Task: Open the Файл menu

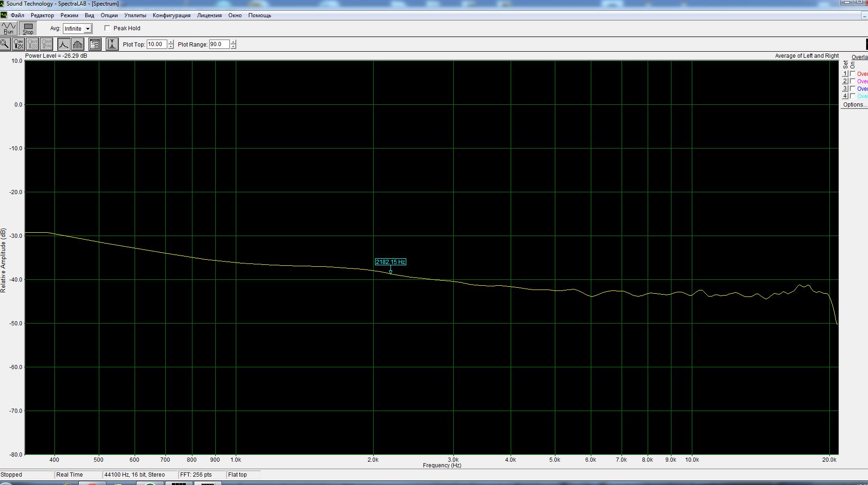Action: pyautogui.click(x=17, y=15)
